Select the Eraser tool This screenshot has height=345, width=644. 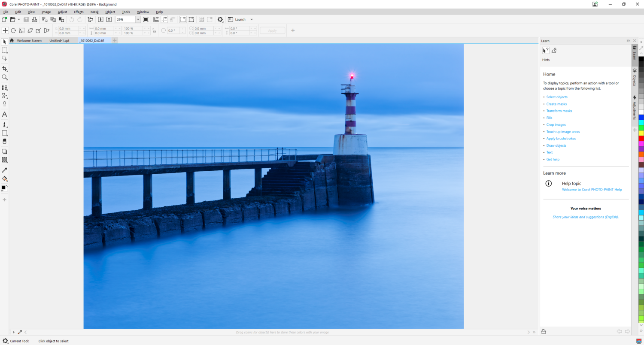(x=5, y=141)
